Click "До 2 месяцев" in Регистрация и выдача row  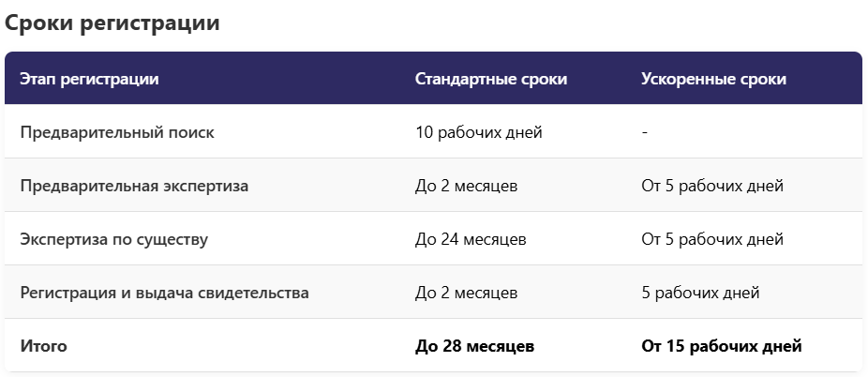466,293
